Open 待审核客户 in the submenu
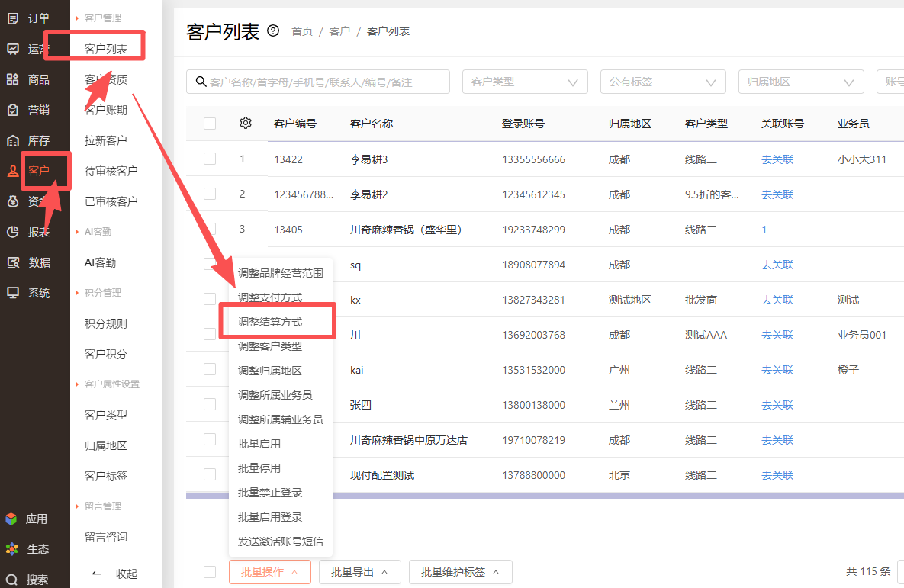This screenshot has height=588, width=904. click(x=111, y=171)
